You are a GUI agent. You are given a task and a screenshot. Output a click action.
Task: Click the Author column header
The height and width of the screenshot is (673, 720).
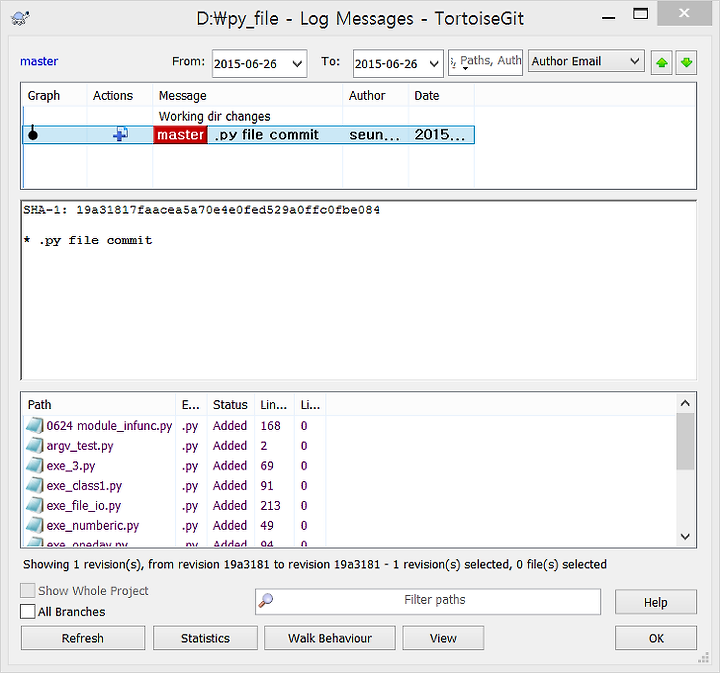pos(375,95)
